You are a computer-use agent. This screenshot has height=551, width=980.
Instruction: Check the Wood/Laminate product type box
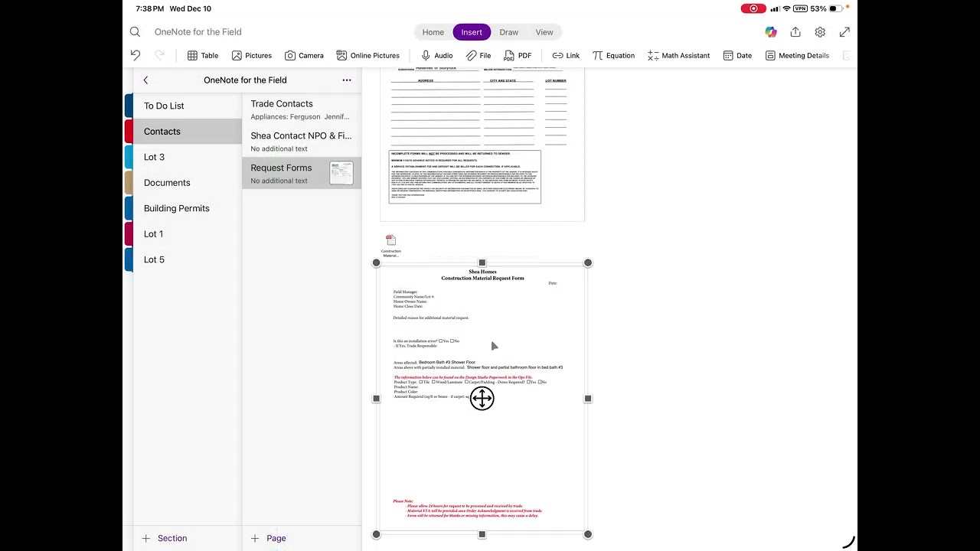tap(433, 382)
